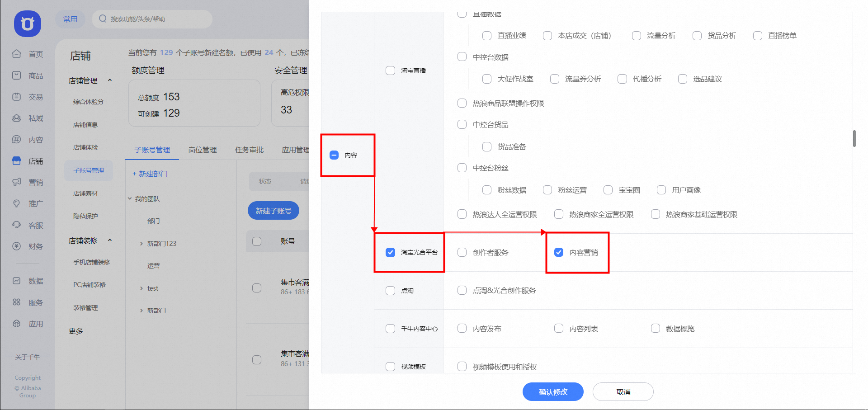Screen dimensions: 868x410
Task: Open 营销 marketing icon in sidebar
Action: point(17,182)
